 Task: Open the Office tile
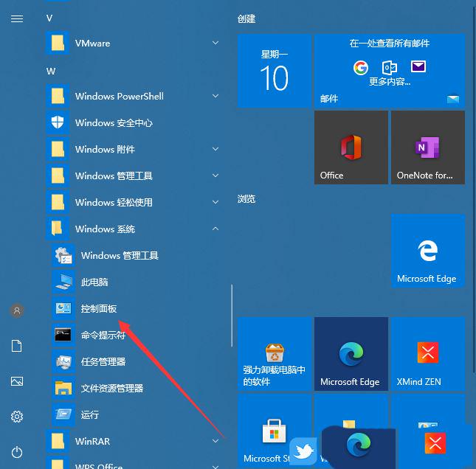[351, 147]
